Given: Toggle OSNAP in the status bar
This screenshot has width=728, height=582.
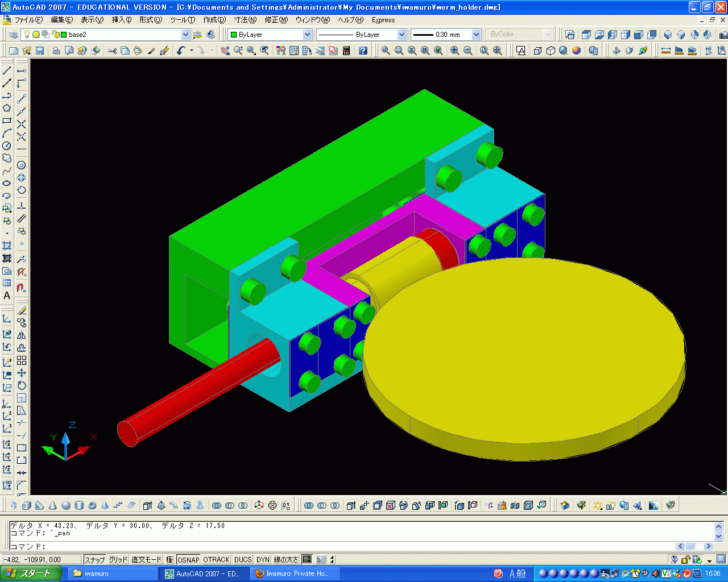Looking at the screenshot, I should click(188, 560).
